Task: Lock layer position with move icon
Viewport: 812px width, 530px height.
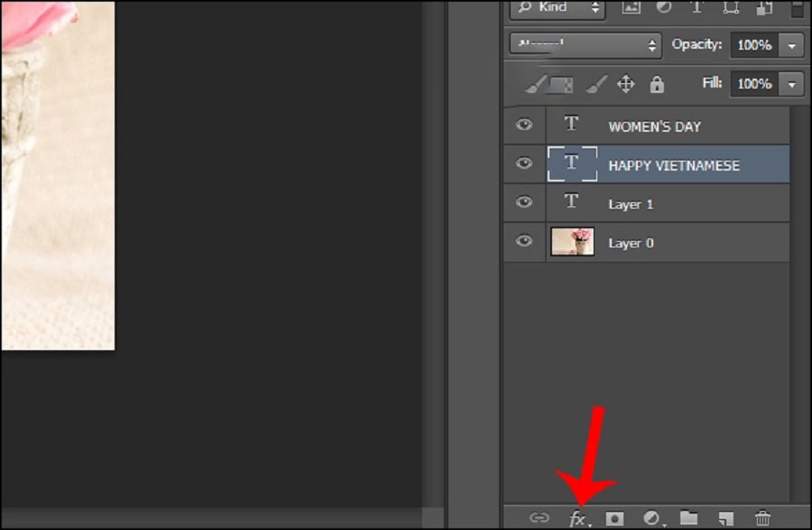Action: (x=625, y=85)
